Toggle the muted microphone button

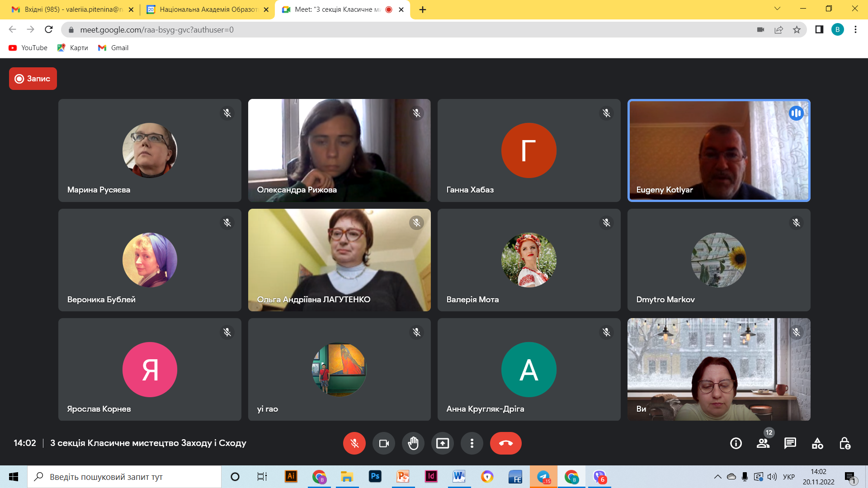(354, 443)
